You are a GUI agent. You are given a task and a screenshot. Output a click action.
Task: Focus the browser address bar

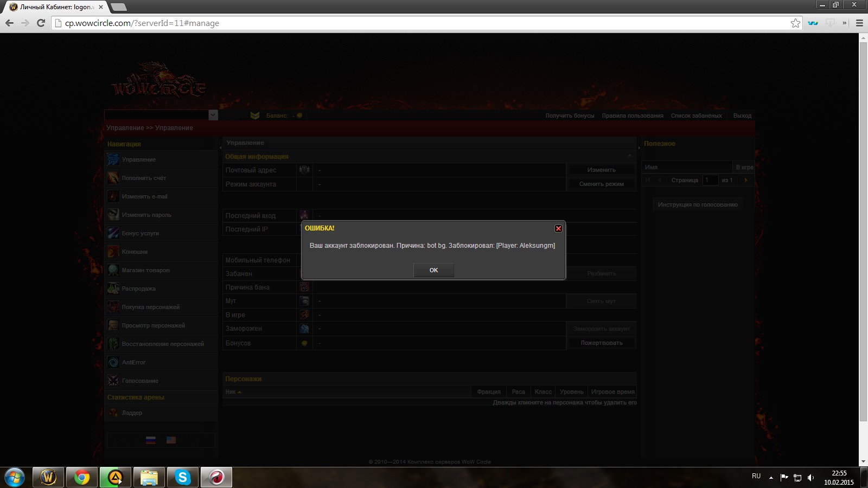coord(423,23)
